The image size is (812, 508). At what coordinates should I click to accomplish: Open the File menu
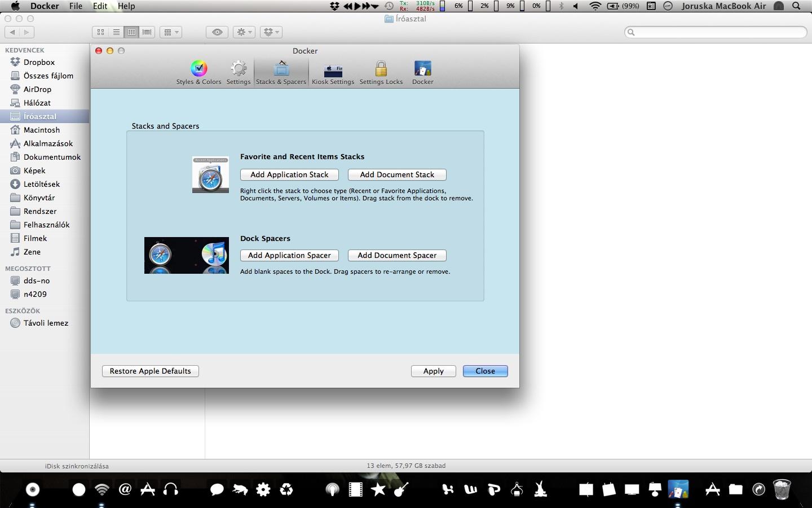[x=76, y=6]
